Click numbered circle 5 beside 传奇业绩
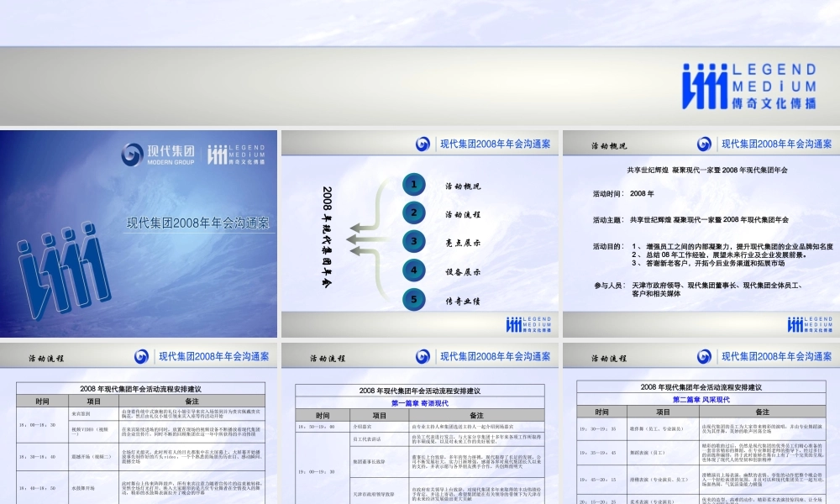Viewport: 840px width, 504px height. coord(413,299)
